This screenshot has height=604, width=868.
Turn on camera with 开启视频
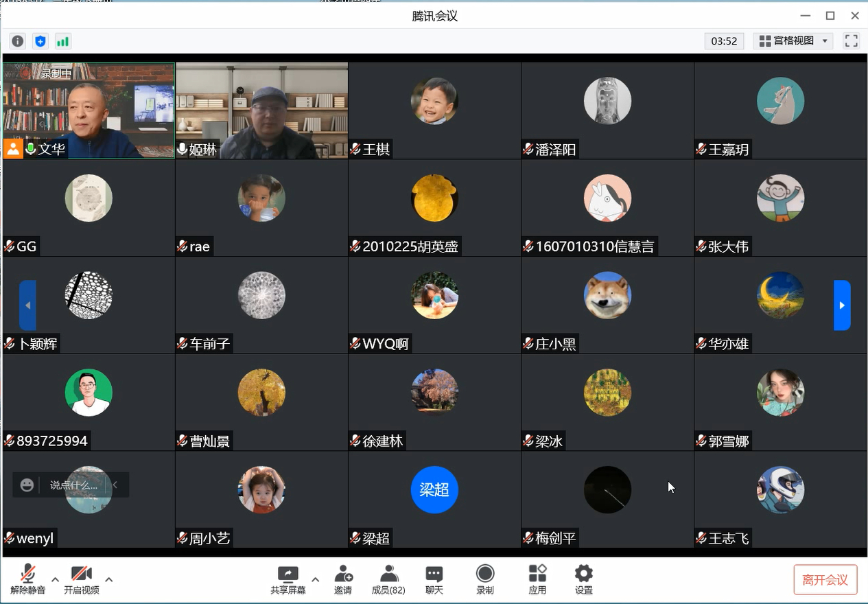click(x=81, y=579)
